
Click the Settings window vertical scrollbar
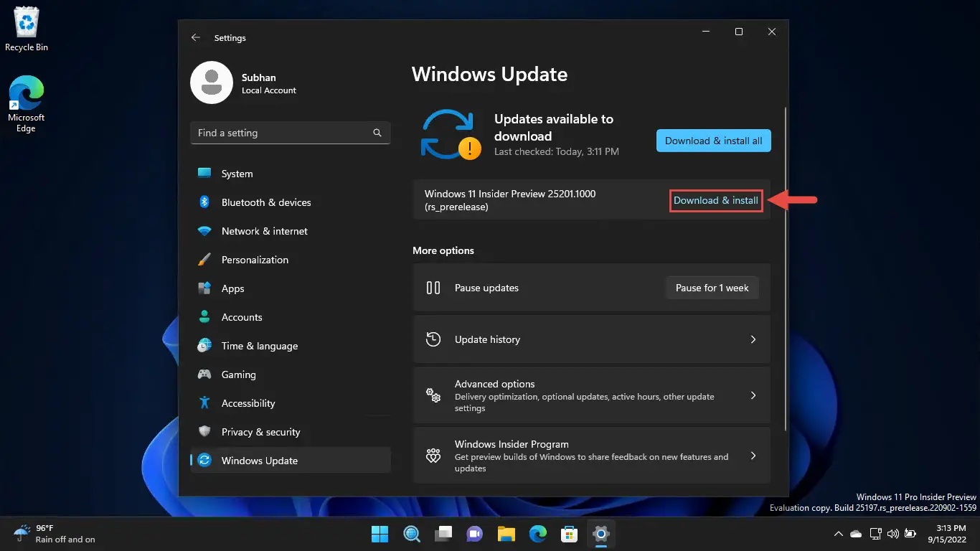[x=786, y=269]
